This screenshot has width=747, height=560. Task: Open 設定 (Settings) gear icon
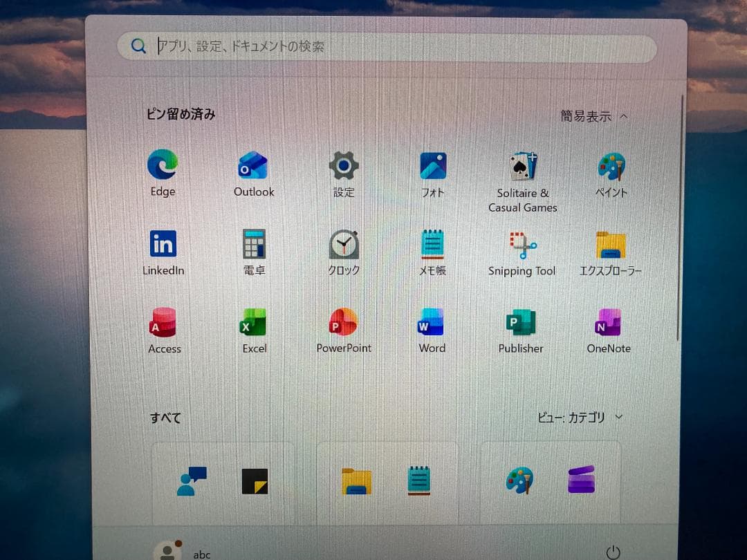344,174
